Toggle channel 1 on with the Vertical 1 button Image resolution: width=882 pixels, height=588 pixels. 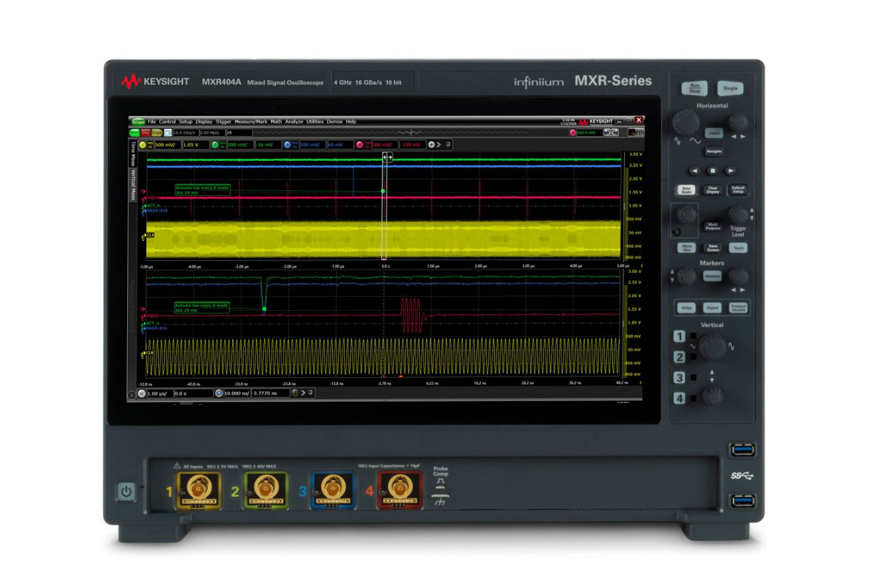coord(680,337)
